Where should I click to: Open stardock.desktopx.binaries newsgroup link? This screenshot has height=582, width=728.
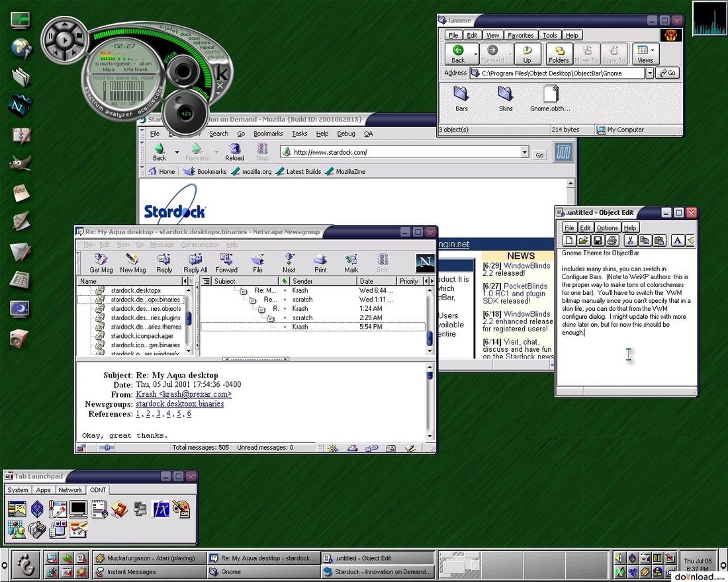pos(179,404)
